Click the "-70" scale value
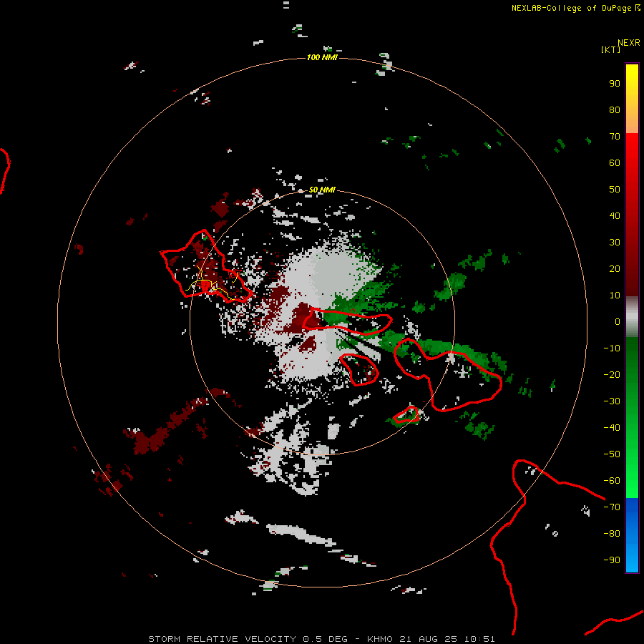644x644 pixels. pyautogui.click(x=612, y=507)
